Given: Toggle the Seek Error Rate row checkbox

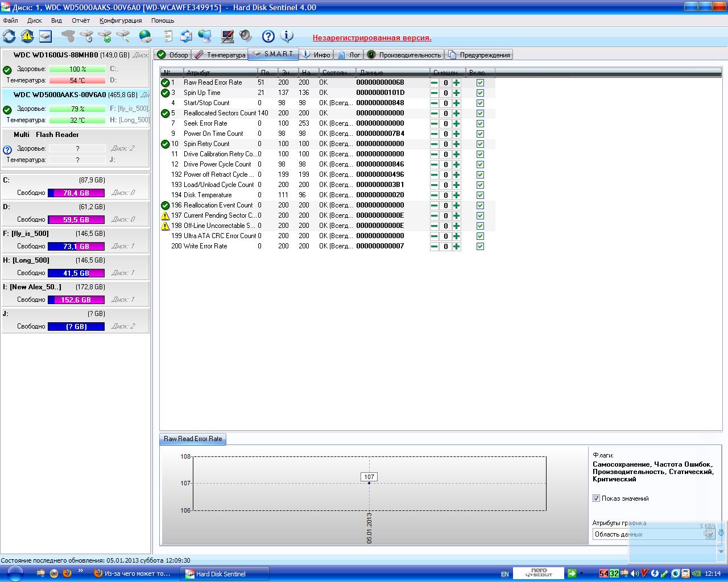Looking at the screenshot, I should [480, 123].
